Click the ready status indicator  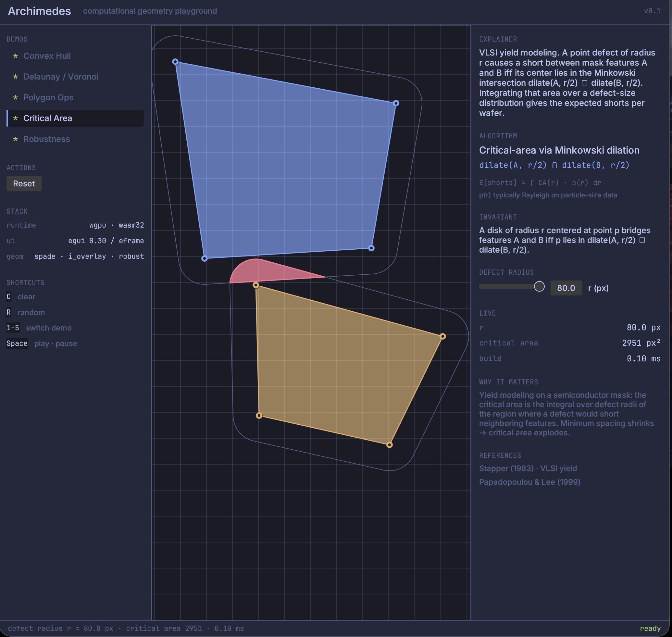[650, 629]
